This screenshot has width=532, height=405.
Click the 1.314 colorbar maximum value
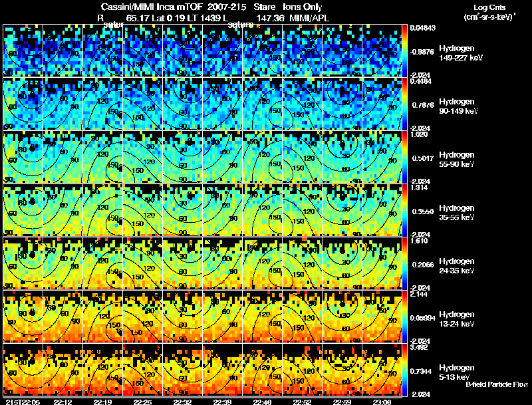(x=419, y=188)
